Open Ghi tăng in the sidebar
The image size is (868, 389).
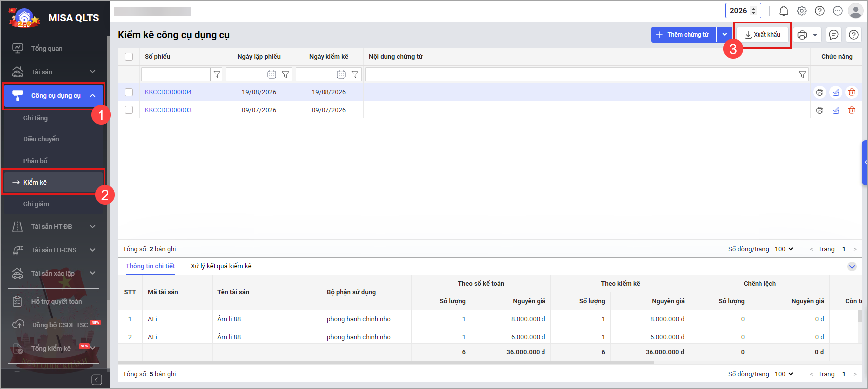[35, 118]
